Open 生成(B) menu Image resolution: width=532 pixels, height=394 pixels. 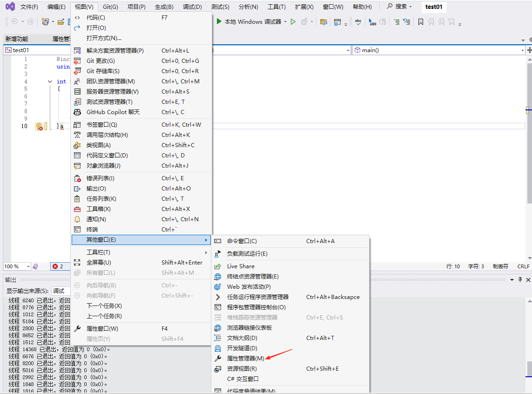[x=164, y=7]
